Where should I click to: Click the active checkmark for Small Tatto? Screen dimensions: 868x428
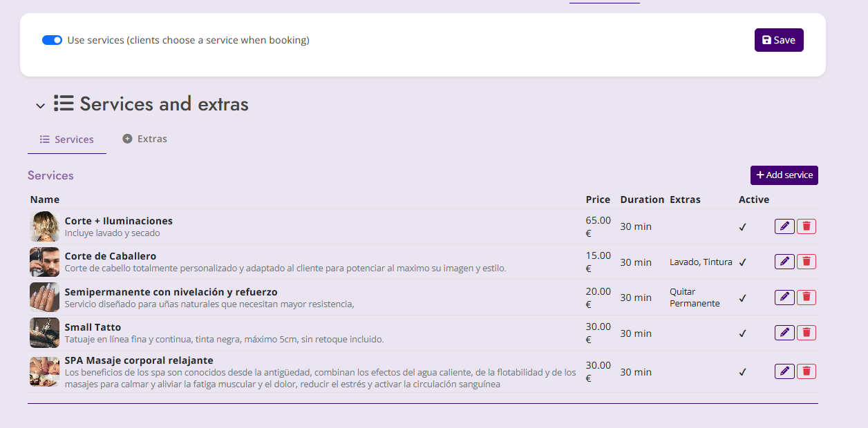[x=743, y=333]
